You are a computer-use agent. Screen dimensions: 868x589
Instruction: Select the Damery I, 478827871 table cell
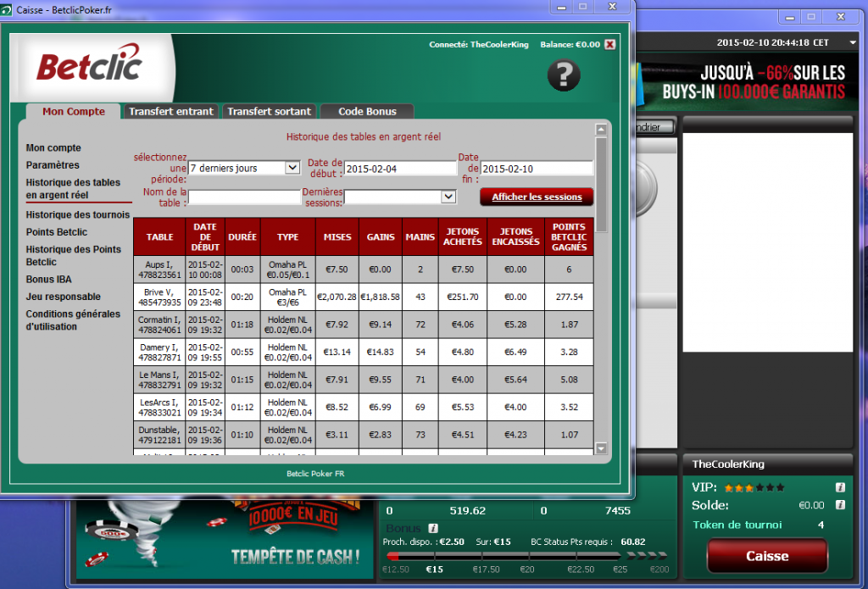point(159,352)
